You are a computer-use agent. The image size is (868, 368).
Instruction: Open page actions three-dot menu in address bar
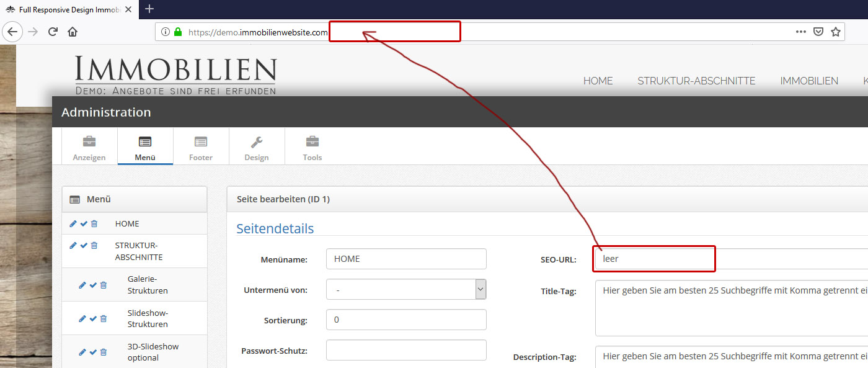(x=801, y=32)
